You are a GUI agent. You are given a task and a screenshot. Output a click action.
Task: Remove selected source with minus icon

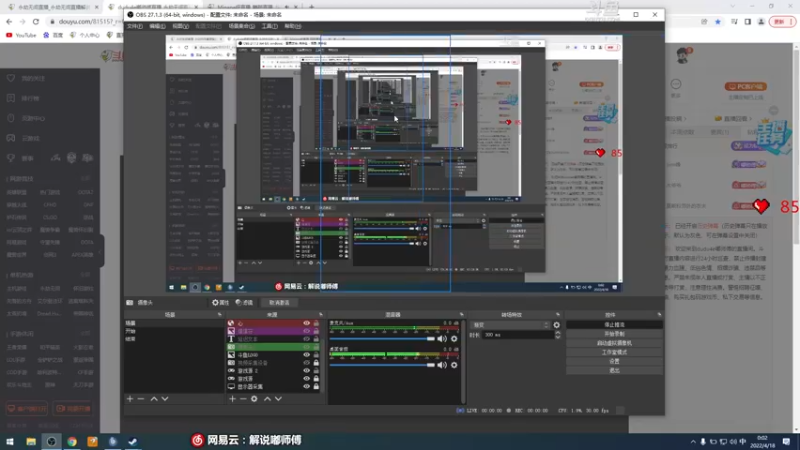click(243, 398)
